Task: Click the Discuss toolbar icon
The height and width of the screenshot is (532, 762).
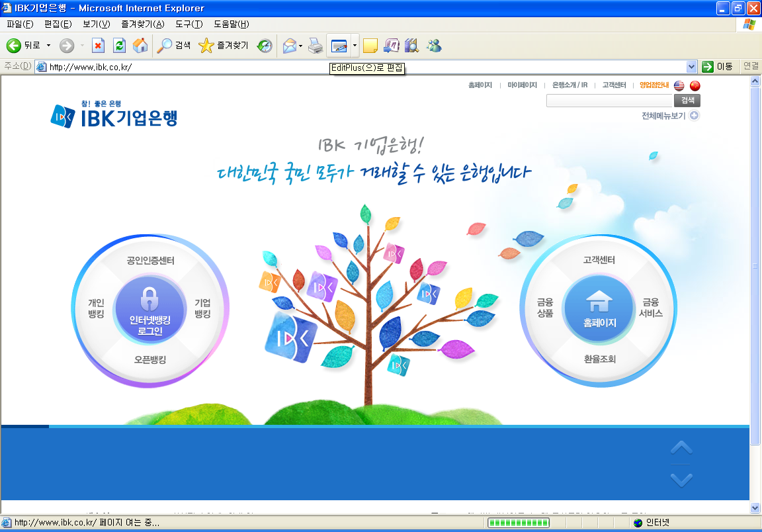Action: click(x=391, y=46)
